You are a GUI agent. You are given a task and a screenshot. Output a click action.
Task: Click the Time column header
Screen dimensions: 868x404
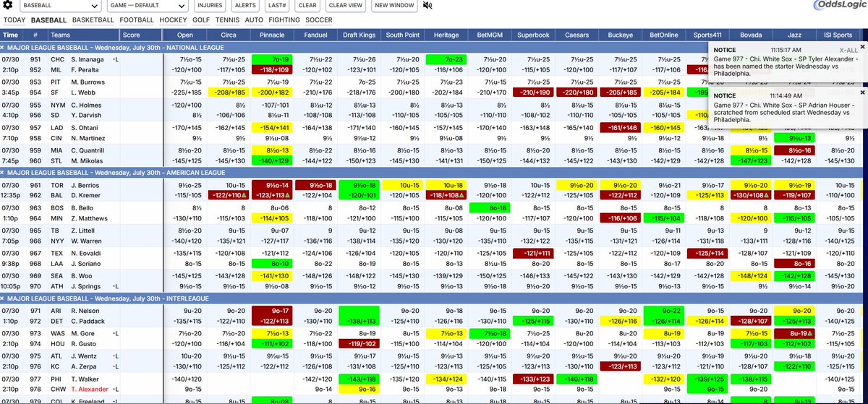(11, 34)
